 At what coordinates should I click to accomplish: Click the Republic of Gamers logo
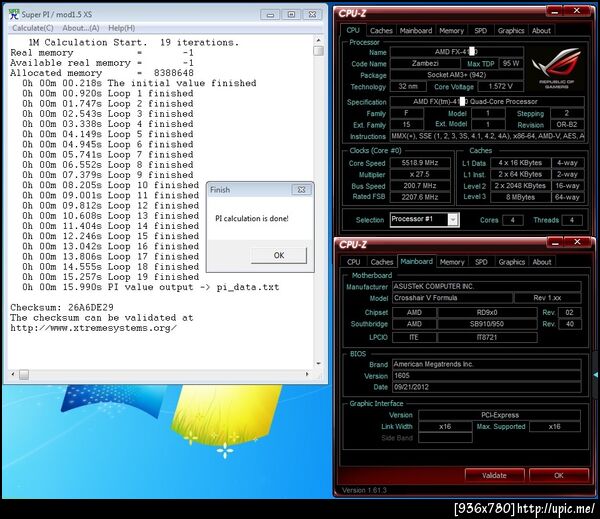pyautogui.click(x=557, y=68)
